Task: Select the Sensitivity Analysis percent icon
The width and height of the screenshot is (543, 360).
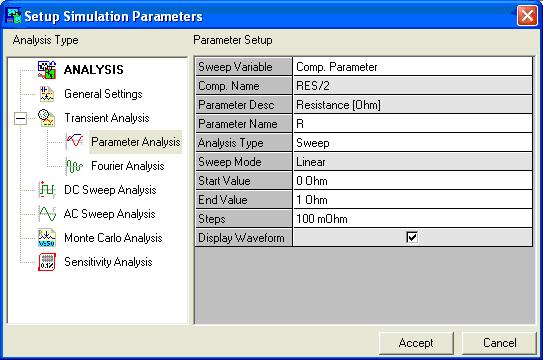Action: [x=47, y=262]
